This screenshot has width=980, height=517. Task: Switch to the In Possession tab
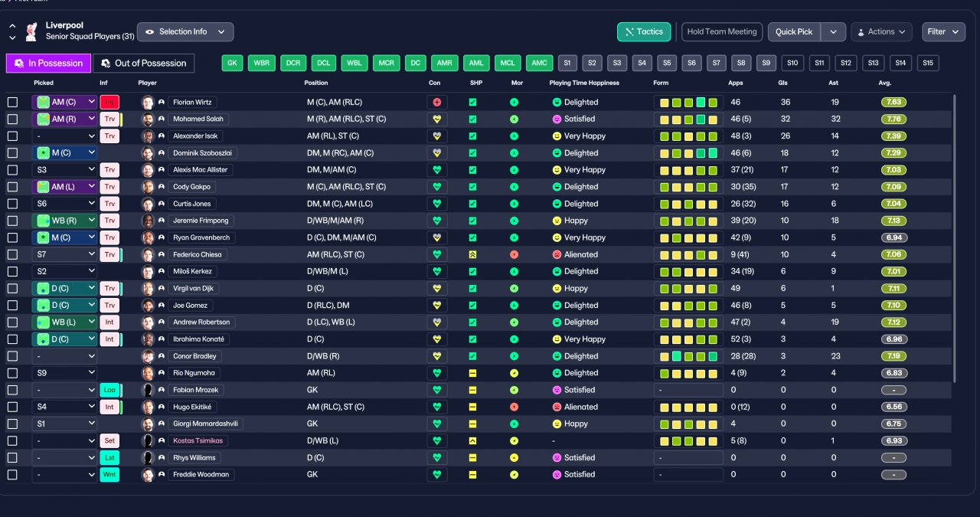point(49,63)
